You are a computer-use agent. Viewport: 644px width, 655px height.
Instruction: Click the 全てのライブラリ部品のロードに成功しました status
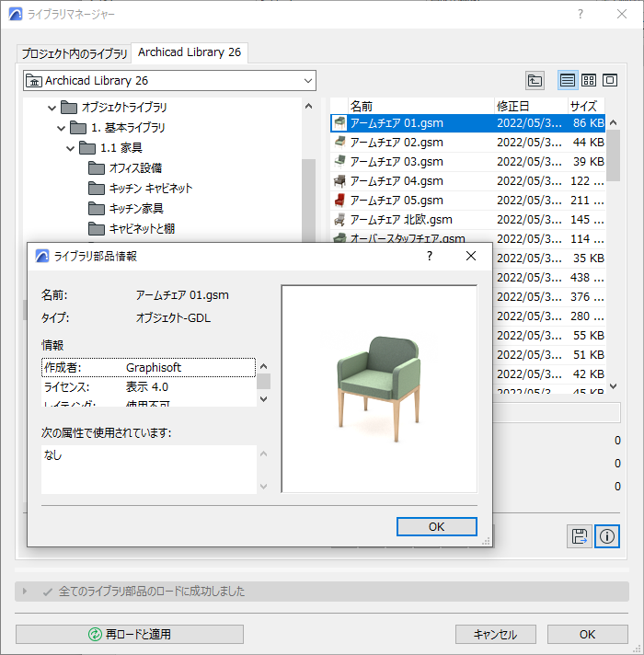tap(152, 592)
